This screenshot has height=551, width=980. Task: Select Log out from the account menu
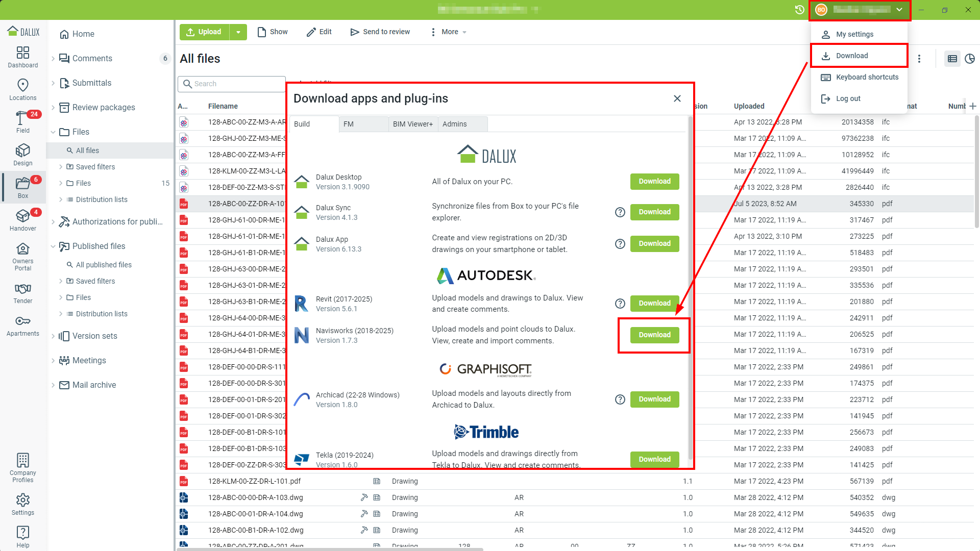(847, 98)
